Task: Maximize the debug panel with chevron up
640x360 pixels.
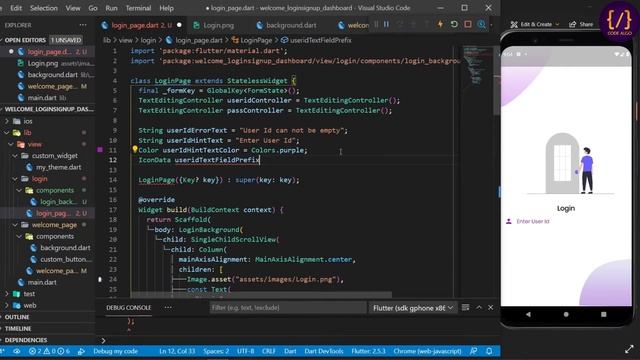Action: [x=479, y=307]
